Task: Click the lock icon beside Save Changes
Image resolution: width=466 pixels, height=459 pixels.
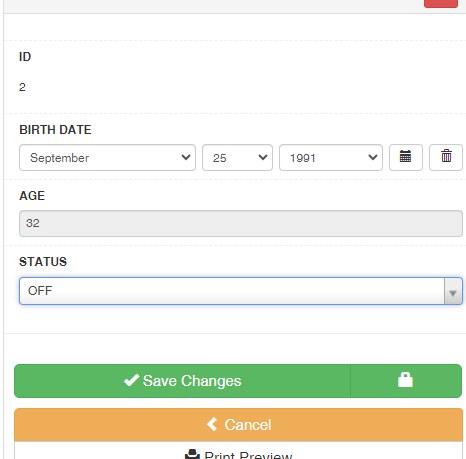Action: 405,380
